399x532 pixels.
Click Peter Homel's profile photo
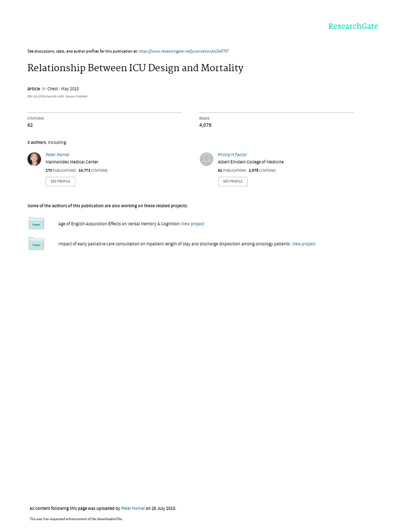34,159
